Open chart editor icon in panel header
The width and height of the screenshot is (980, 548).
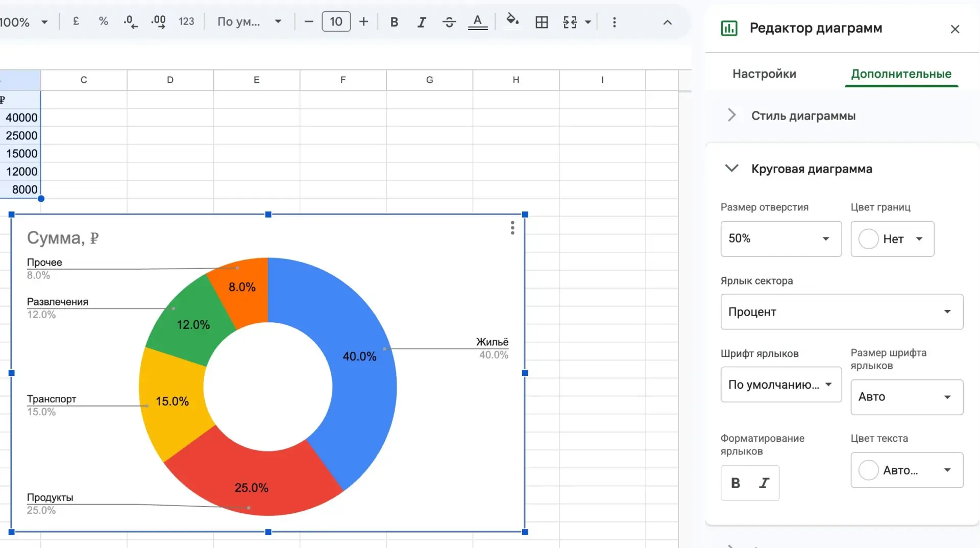[729, 28]
